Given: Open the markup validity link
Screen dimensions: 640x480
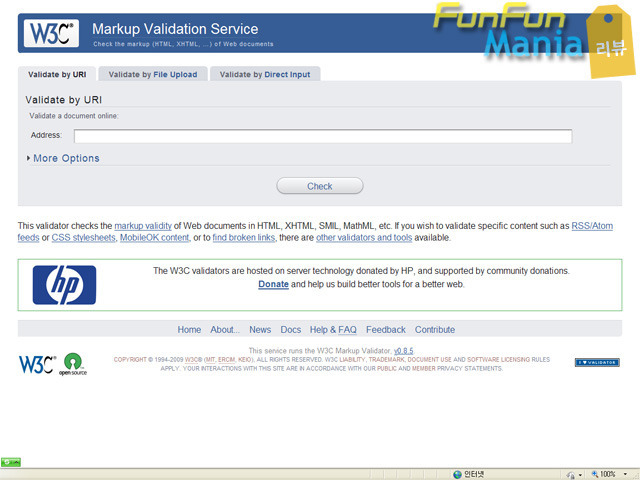Looking at the screenshot, I should pos(143,226).
